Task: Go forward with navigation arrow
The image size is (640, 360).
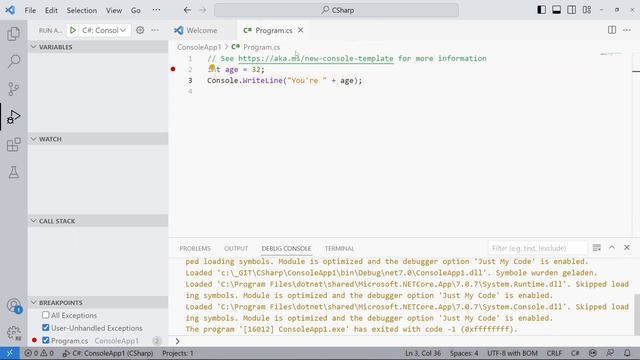Action: (x=203, y=10)
